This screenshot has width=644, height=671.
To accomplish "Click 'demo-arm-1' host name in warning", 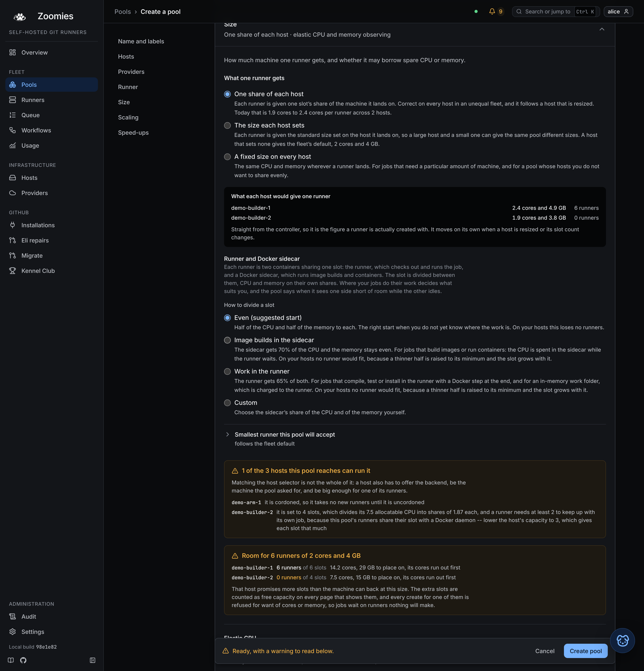I will click(x=246, y=503).
